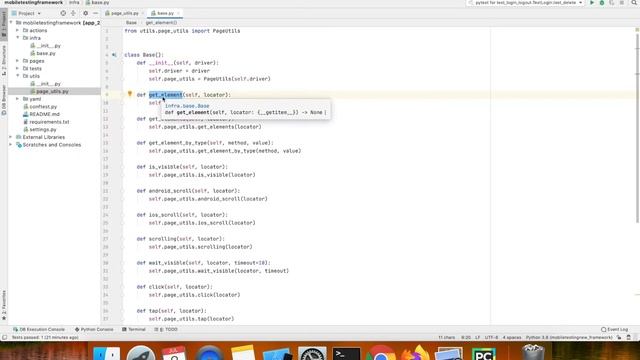
Task: Open the Favorites side tool window
Action: [4, 305]
